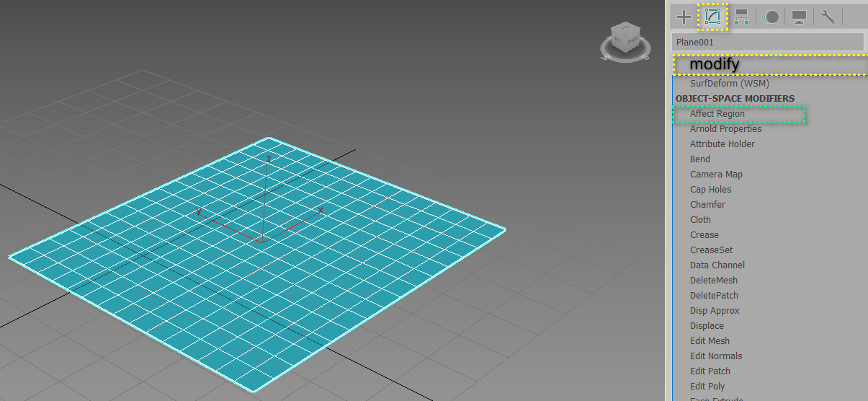This screenshot has width=868, height=401.
Task: Choose the Attribute Holder modifier
Action: pos(722,144)
